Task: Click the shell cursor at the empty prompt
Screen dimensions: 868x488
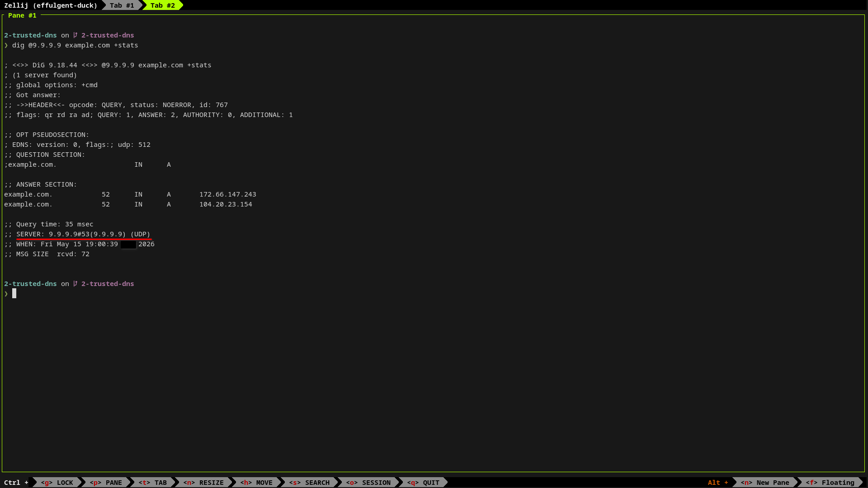Action: click(x=14, y=294)
